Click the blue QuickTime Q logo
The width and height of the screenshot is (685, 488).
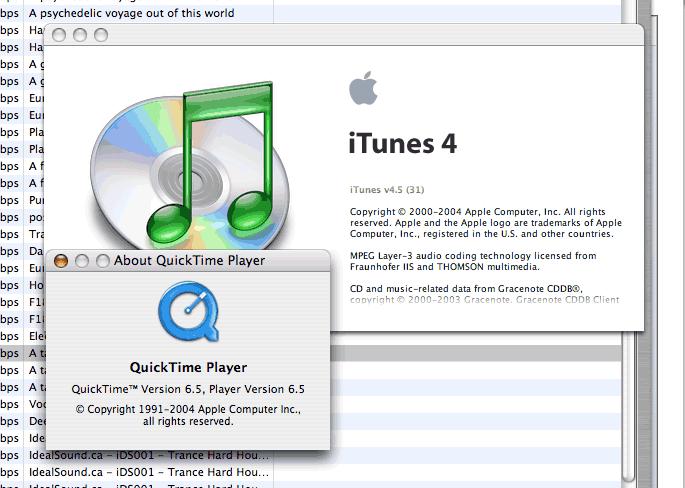point(188,311)
